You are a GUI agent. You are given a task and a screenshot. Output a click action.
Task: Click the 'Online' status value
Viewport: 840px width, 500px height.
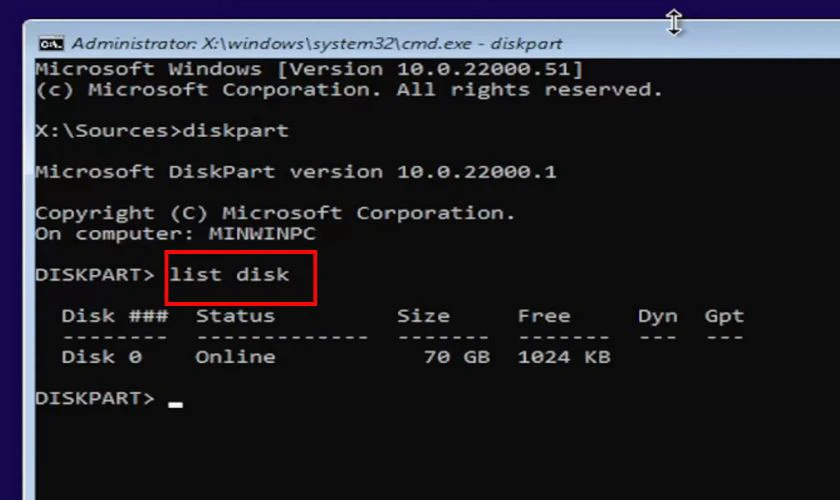coord(235,357)
